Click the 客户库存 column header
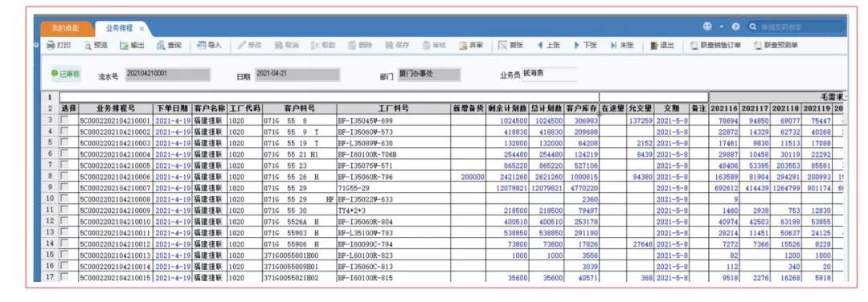The image size is (868, 302). point(582,109)
